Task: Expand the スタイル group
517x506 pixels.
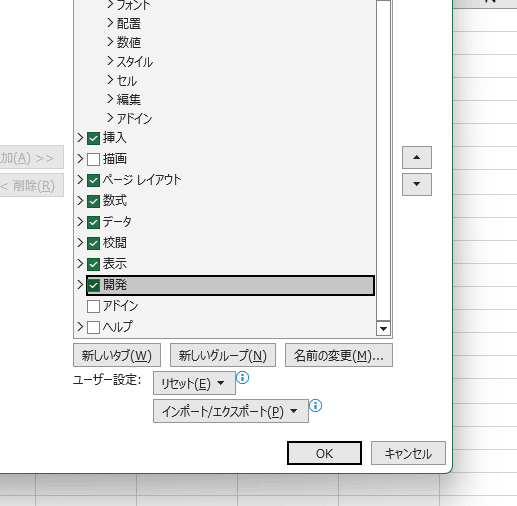Action: tap(110, 61)
